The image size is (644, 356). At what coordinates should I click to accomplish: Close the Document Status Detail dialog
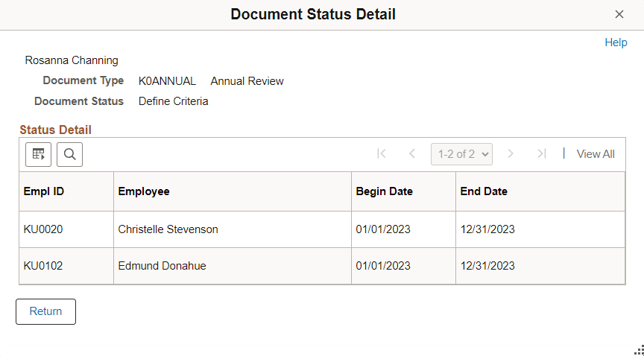(619, 14)
